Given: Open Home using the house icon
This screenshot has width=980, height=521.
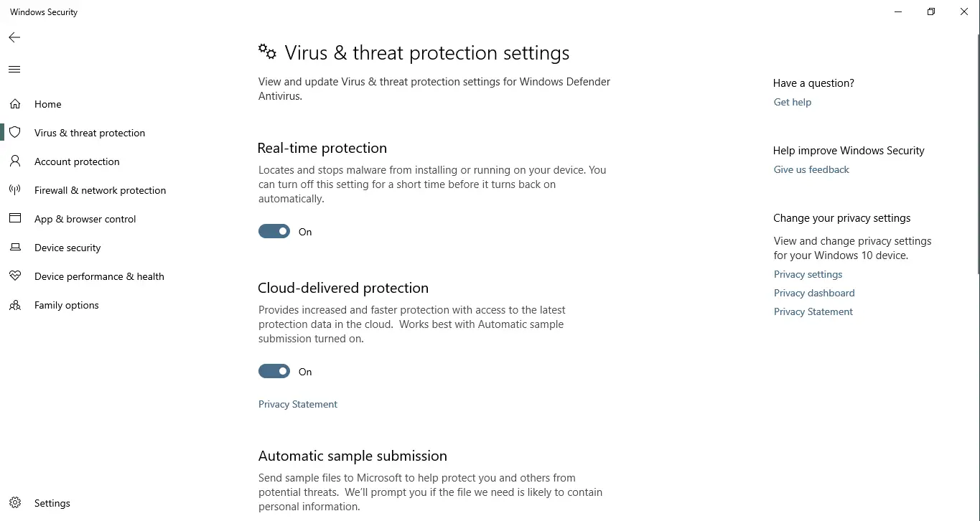Looking at the screenshot, I should tap(15, 103).
